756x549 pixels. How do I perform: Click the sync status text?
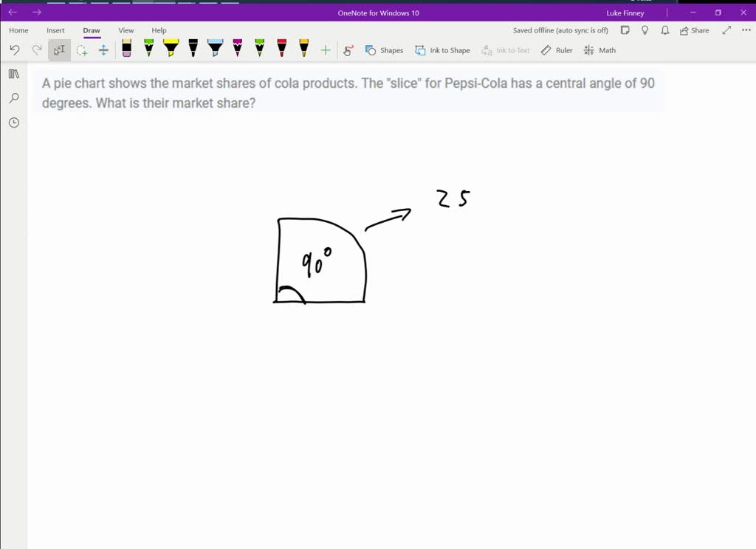click(560, 30)
